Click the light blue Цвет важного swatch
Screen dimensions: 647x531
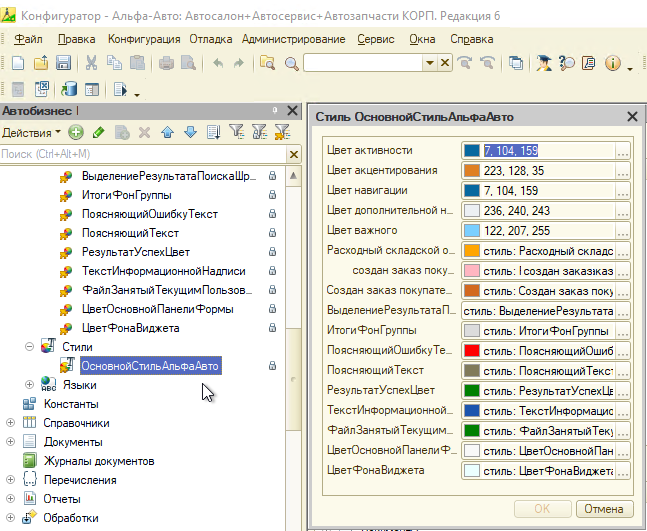point(472,231)
